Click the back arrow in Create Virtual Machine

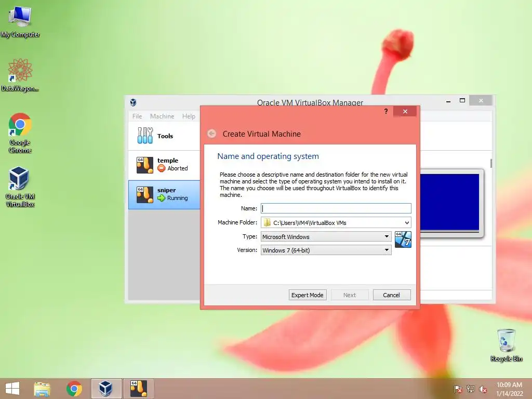point(212,134)
